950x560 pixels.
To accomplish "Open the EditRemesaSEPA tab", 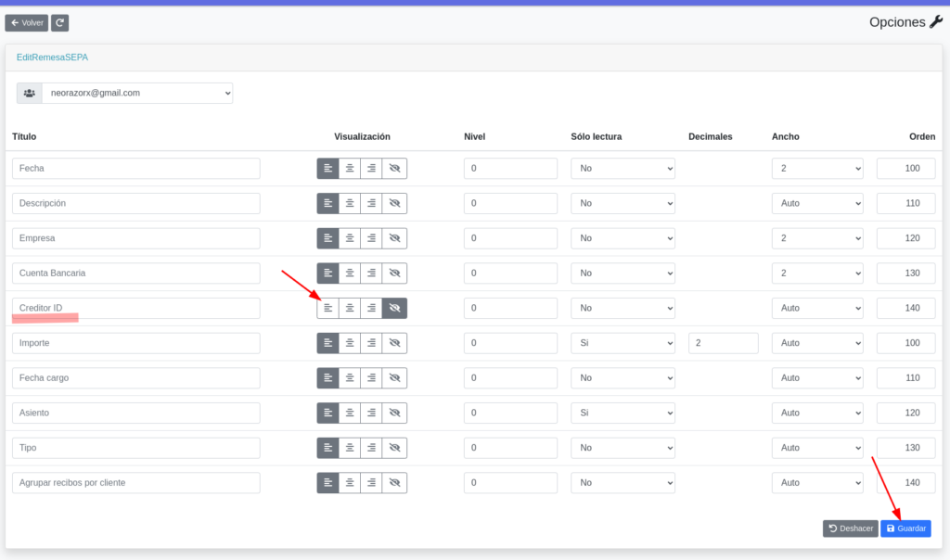I will click(52, 57).
